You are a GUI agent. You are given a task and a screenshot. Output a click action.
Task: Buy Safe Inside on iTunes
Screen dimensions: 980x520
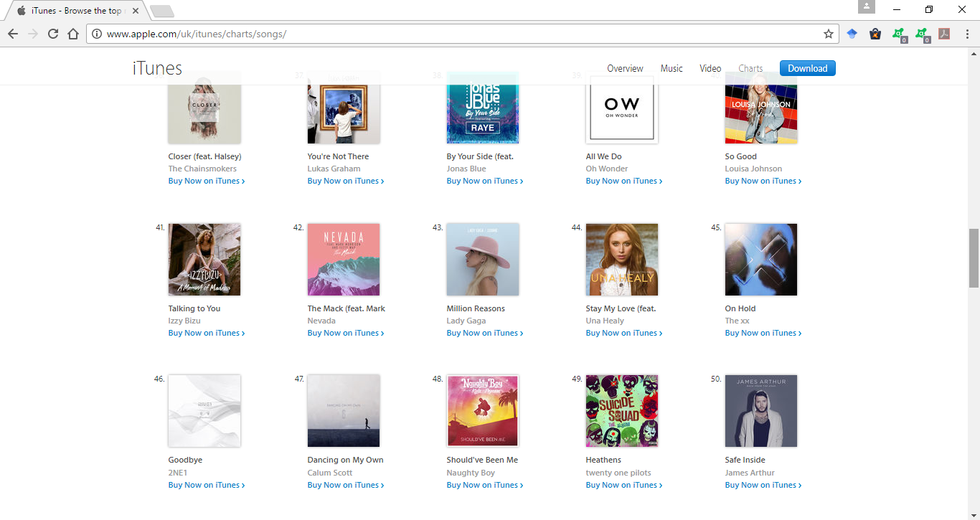(x=763, y=485)
